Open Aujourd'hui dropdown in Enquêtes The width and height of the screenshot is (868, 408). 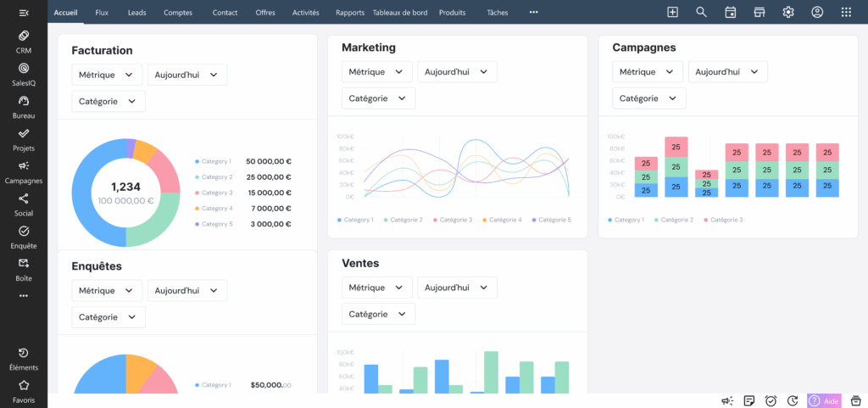tap(187, 290)
